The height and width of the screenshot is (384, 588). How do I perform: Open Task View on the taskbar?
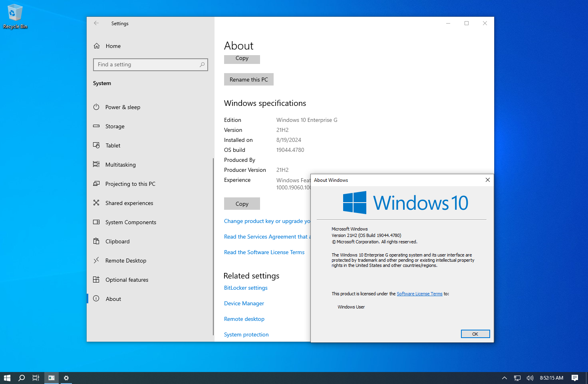click(x=36, y=378)
